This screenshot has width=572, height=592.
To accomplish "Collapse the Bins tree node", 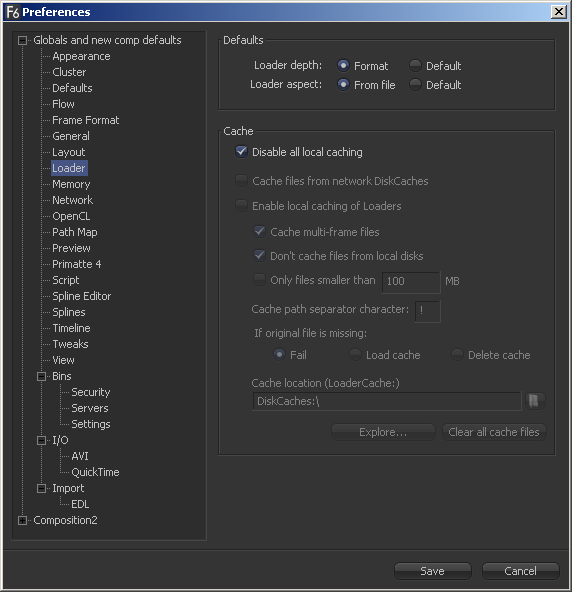I will (x=42, y=376).
